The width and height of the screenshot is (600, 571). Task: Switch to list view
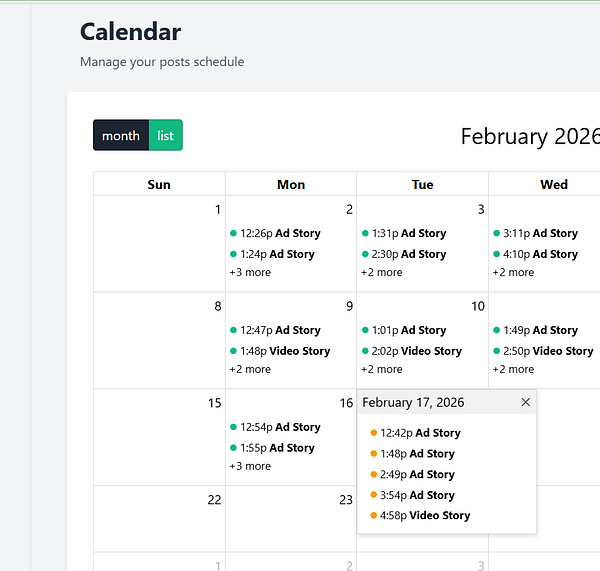click(x=165, y=136)
